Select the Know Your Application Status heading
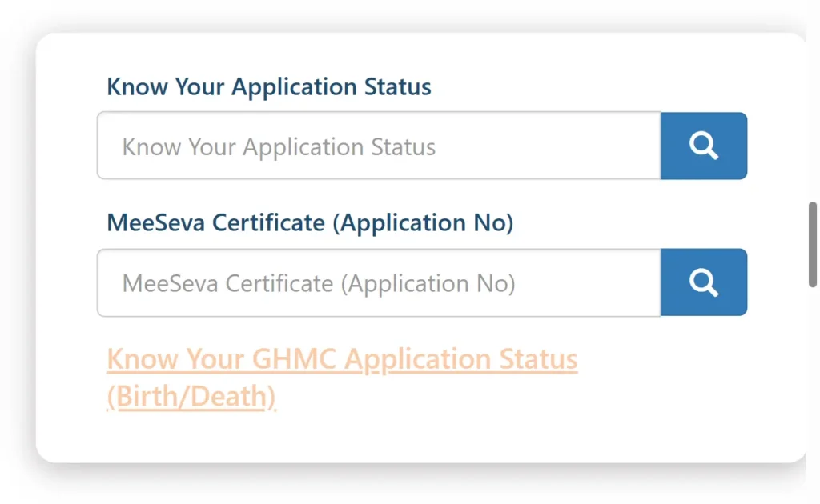This screenshot has width=820, height=504. click(269, 86)
